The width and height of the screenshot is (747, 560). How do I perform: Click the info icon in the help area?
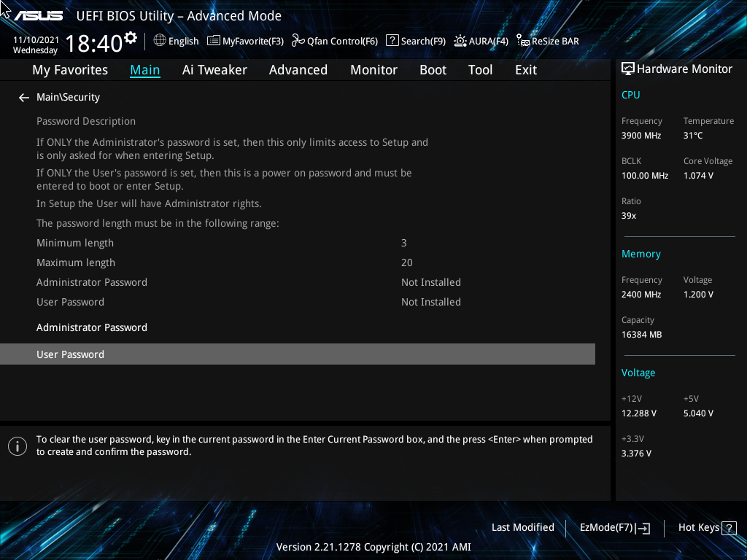click(x=17, y=446)
